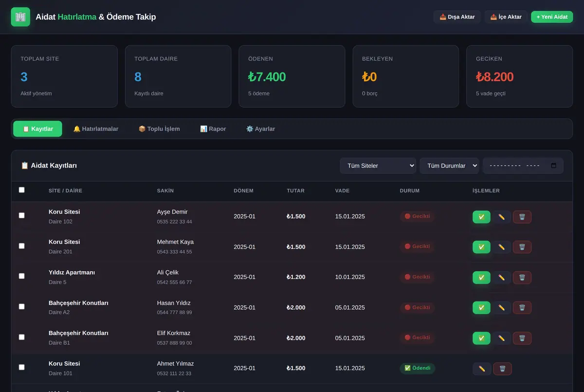Click the İçe Aktar import button
Image resolution: width=584 pixels, height=392 pixels.
(x=506, y=17)
